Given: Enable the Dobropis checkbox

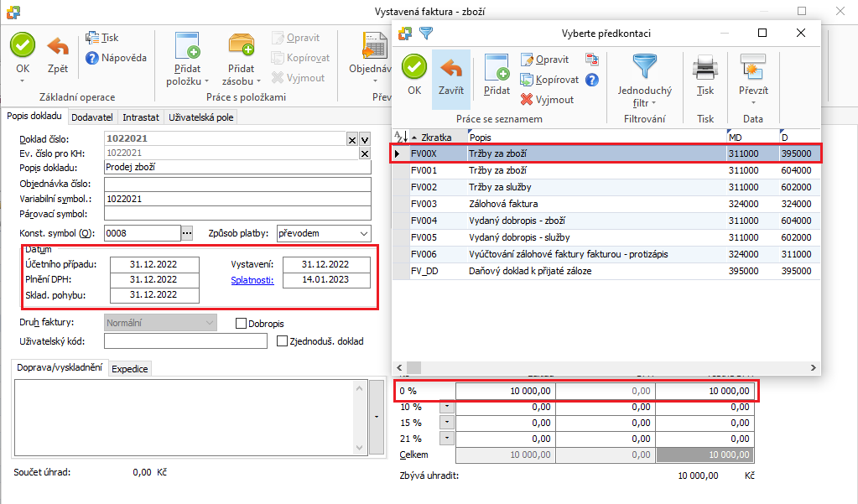Looking at the screenshot, I should pyautogui.click(x=242, y=323).
